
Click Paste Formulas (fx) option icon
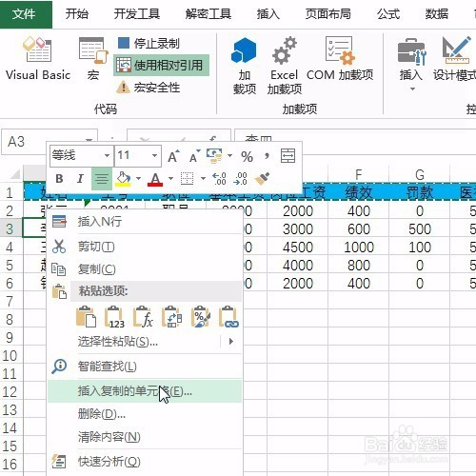point(143,316)
